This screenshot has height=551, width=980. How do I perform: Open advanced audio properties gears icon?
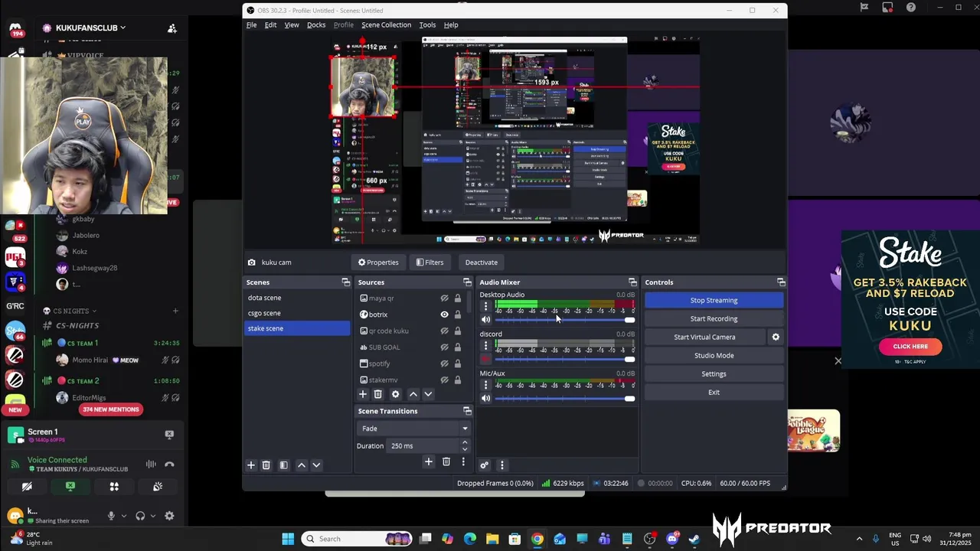pos(484,465)
